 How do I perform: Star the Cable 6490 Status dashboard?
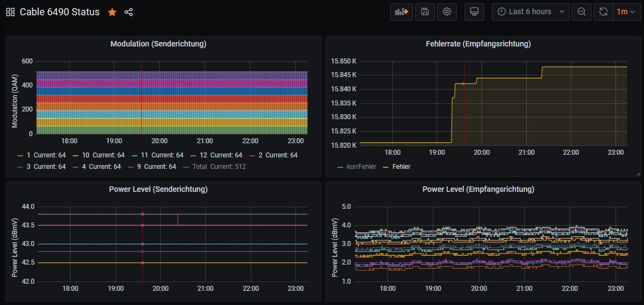point(112,12)
